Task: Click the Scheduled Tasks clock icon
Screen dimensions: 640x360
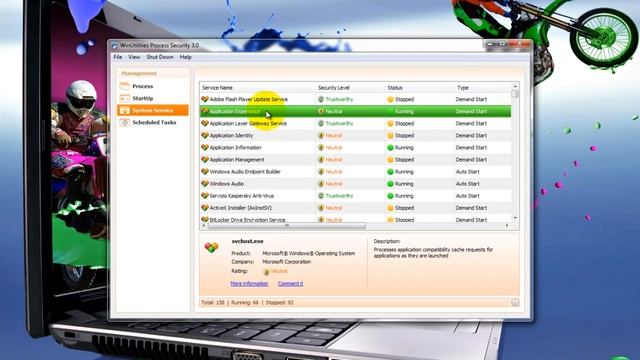Action: tap(124, 122)
